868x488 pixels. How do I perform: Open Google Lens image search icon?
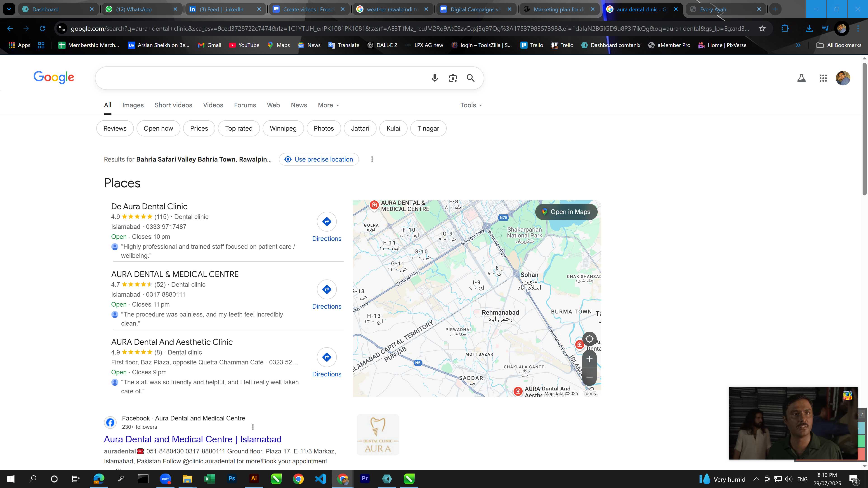pos(453,78)
